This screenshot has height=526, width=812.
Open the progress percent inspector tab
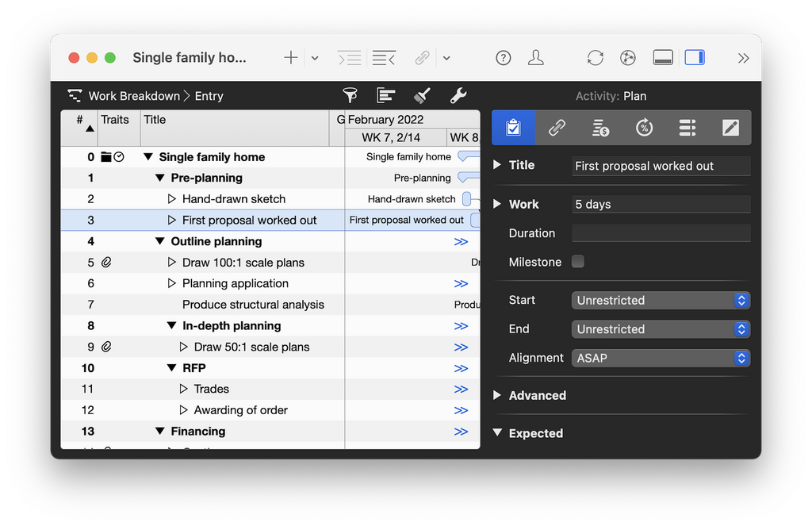644,128
